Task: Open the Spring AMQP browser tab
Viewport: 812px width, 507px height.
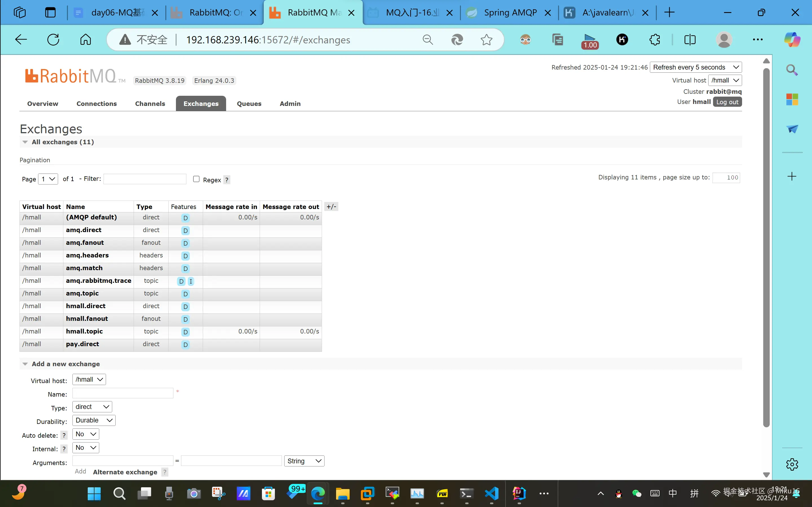Action: pyautogui.click(x=510, y=13)
